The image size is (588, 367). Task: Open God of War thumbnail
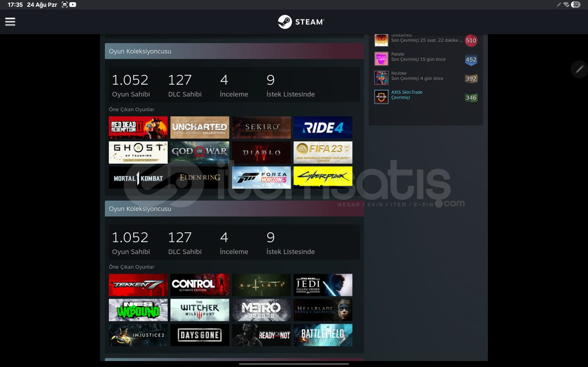click(200, 153)
